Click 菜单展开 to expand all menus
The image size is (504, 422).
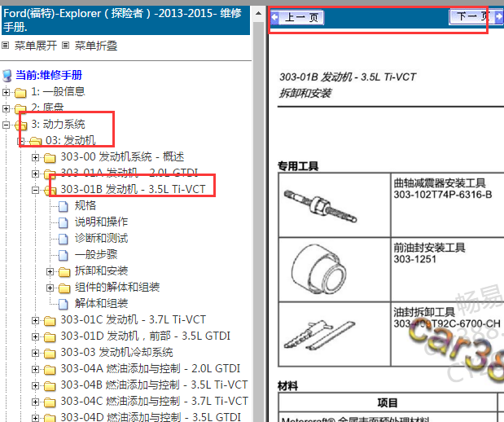tap(36, 46)
